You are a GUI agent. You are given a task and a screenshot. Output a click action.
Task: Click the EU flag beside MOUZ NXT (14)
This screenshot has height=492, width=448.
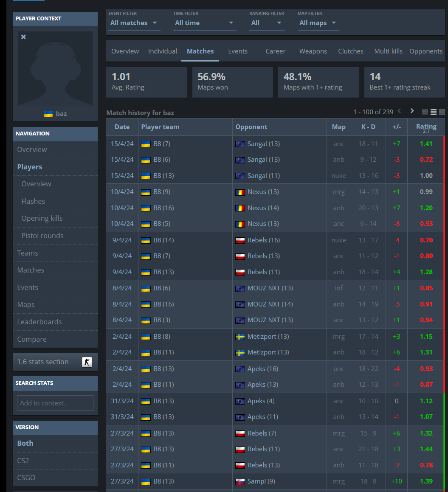click(240, 305)
